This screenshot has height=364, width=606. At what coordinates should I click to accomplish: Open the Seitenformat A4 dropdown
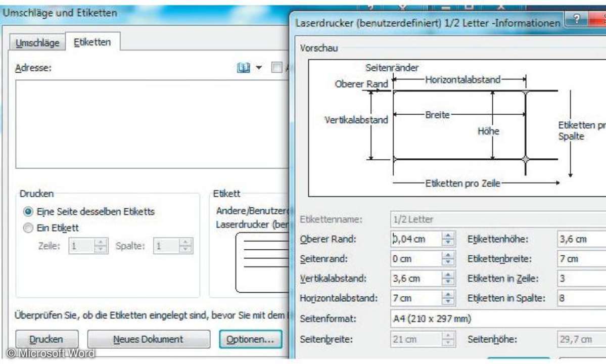(x=498, y=319)
